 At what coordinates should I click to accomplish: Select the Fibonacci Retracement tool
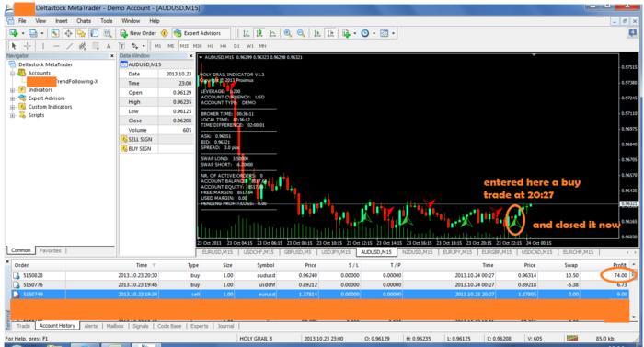[x=96, y=46]
